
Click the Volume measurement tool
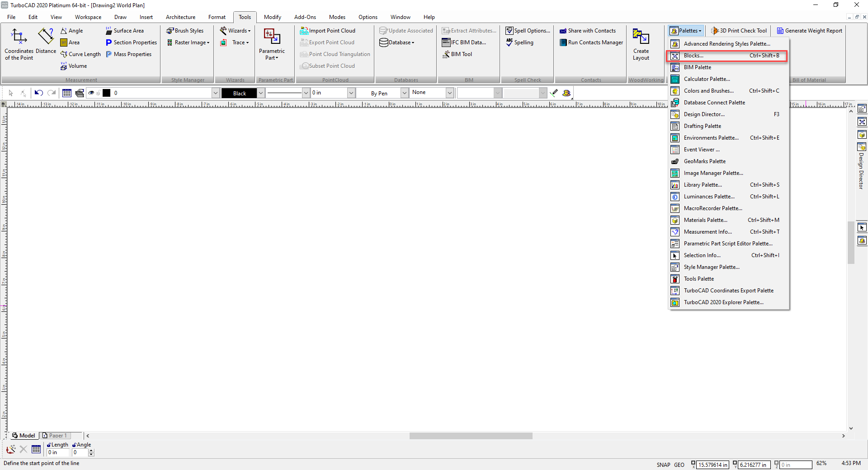74,66
